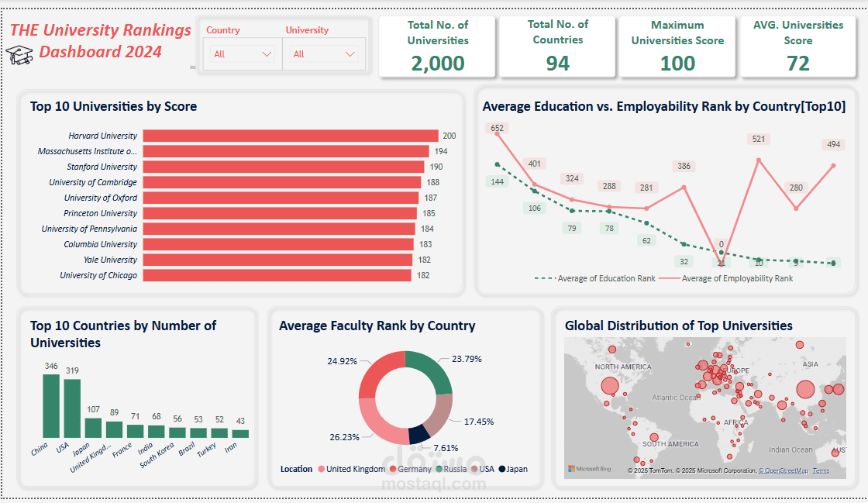Click the Russia legend color dot
The height and width of the screenshot is (503, 868).
click(439, 469)
